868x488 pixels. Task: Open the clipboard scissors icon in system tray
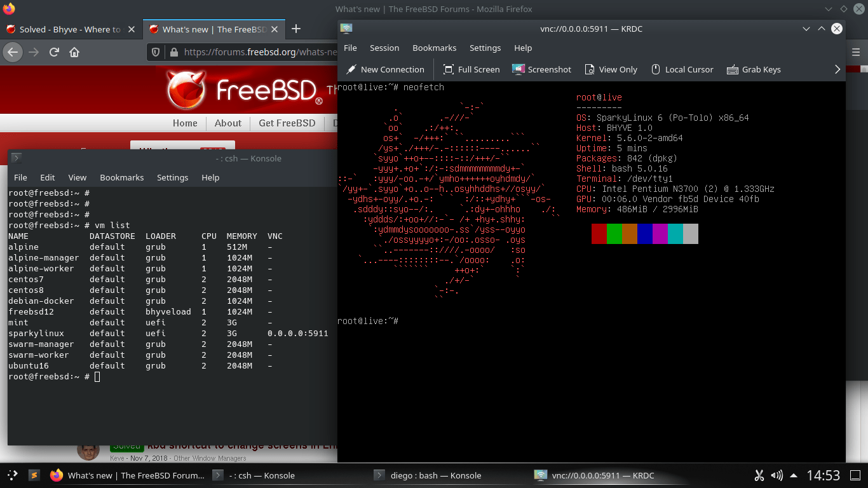click(x=758, y=475)
